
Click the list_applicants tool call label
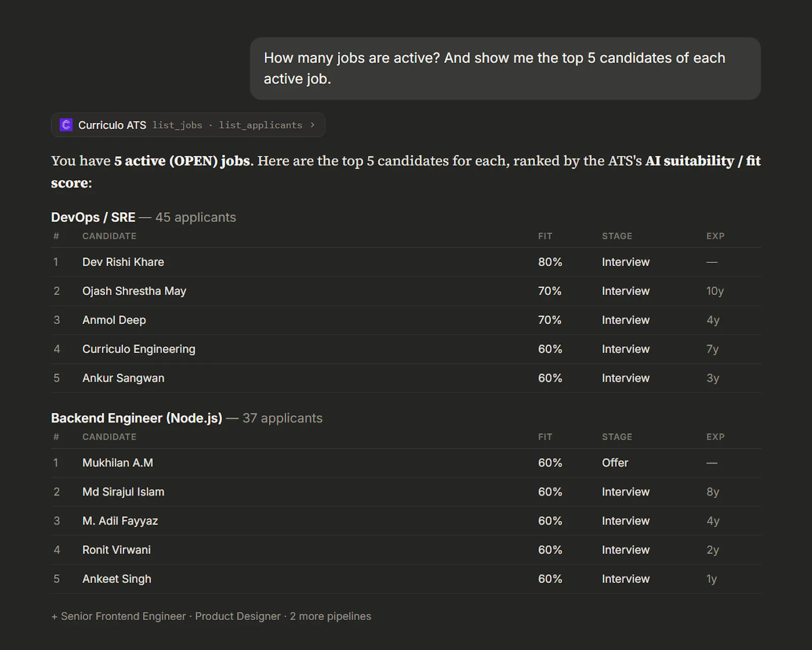260,125
